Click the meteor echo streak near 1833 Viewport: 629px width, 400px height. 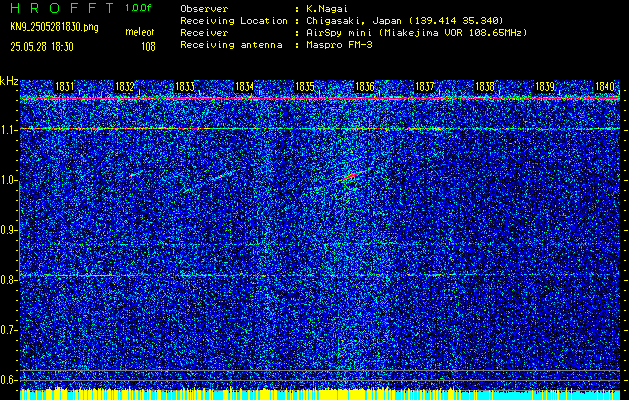pyautogui.click(x=222, y=175)
